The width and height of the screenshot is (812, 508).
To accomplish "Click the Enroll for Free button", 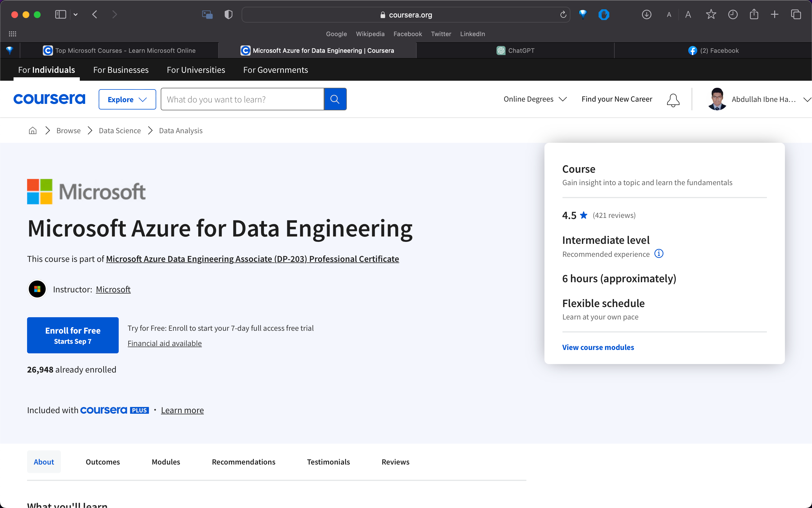I will pos(73,335).
